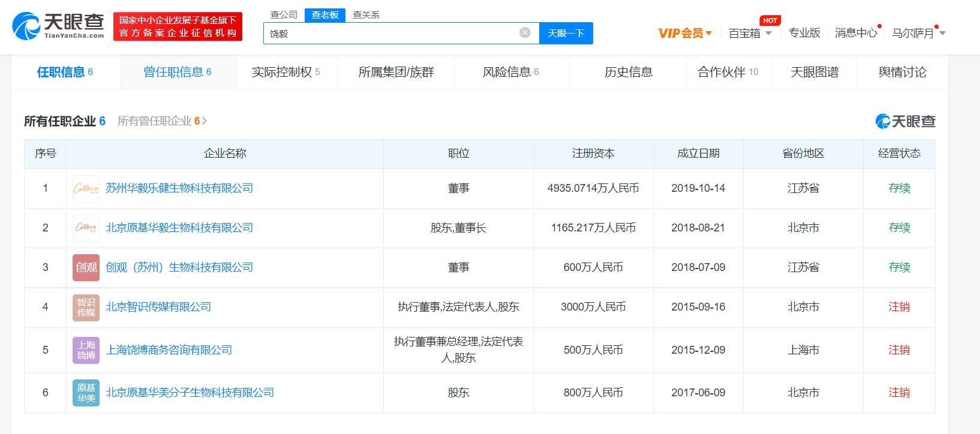Clear the search box using the X icon
Image resolution: width=980 pixels, height=434 pixels.
point(525,32)
